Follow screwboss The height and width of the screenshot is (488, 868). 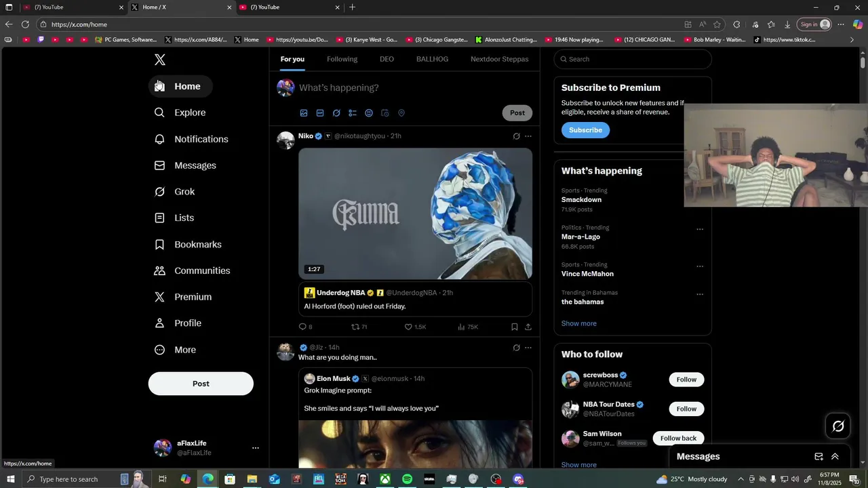click(x=686, y=380)
